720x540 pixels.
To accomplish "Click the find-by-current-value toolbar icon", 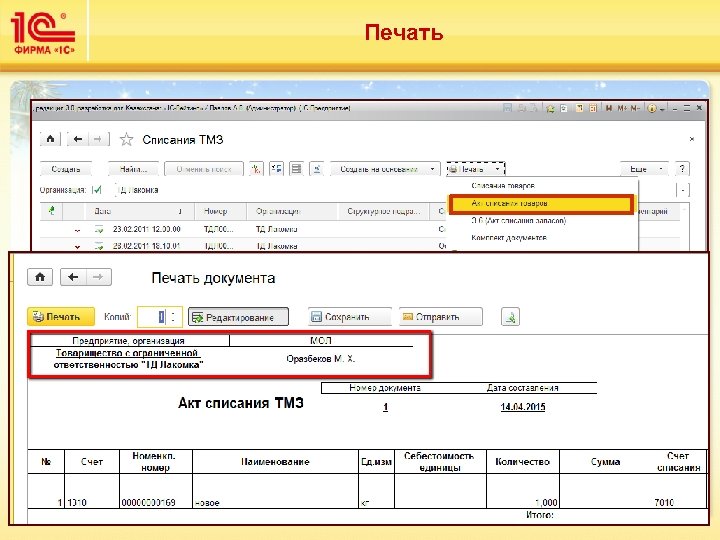I will 256,169.
